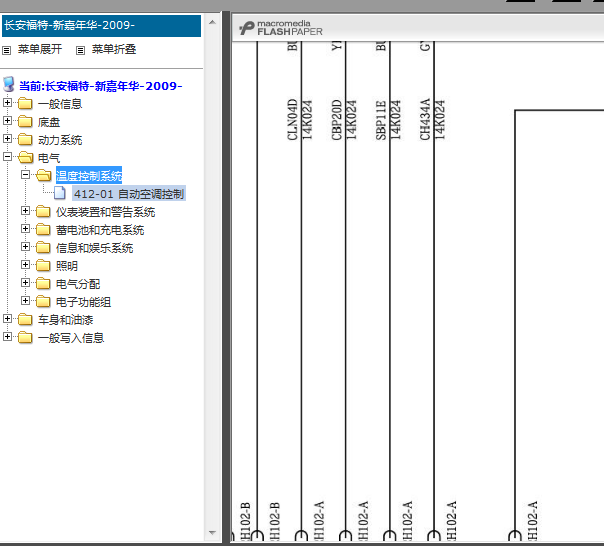Screen dimensions: 604x546
Task: Expand the 蓄电池和充电系统 node
Action: (25, 228)
